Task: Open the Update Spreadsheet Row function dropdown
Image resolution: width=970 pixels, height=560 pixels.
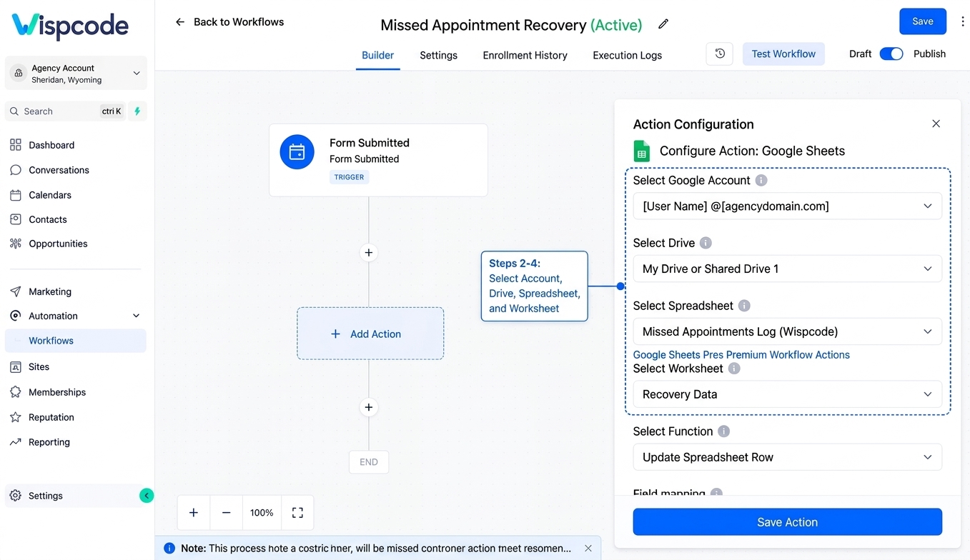Action: 787,457
